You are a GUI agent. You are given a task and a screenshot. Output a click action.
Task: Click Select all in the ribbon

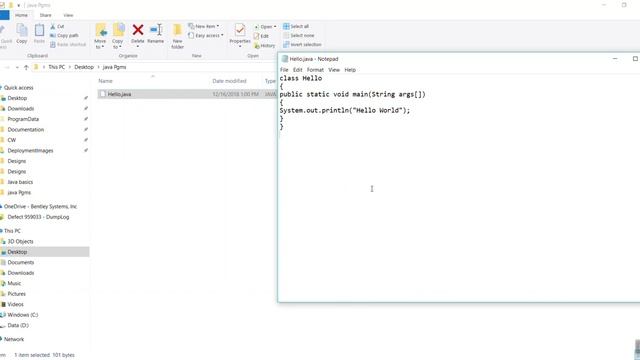pyautogui.click(x=296, y=26)
